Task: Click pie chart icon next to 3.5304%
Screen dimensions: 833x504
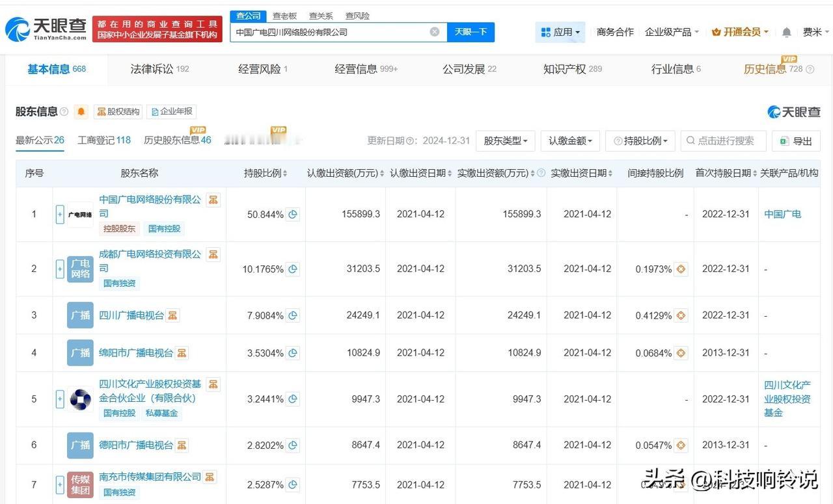Action: [x=293, y=353]
